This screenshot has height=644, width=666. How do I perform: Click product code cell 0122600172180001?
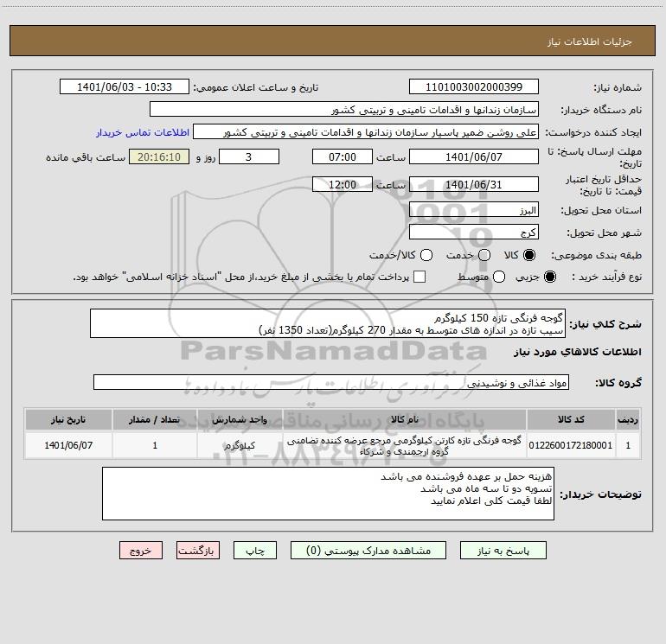click(x=571, y=445)
